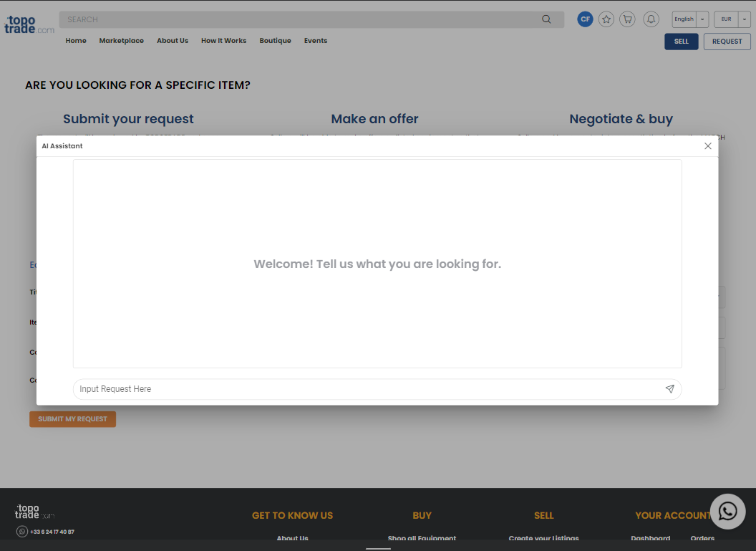Open favorites star icon
Image resolution: width=756 pixels, height=551 pixels.
click(606, 19)
